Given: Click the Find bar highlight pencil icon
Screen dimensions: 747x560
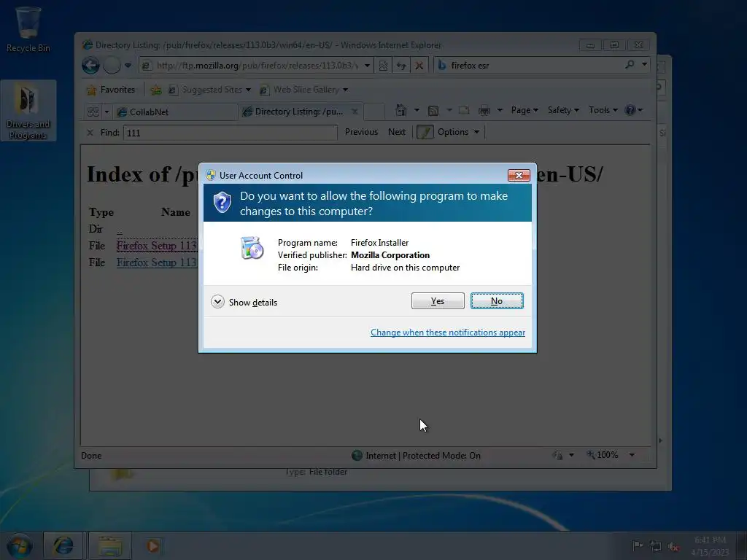Looking at the screenshot, I should tap(425, 132).
